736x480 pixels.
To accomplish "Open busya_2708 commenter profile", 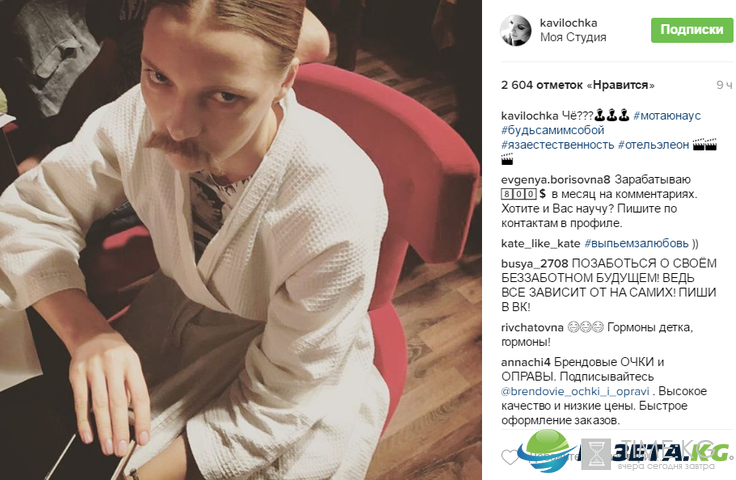I will (535, 264).
